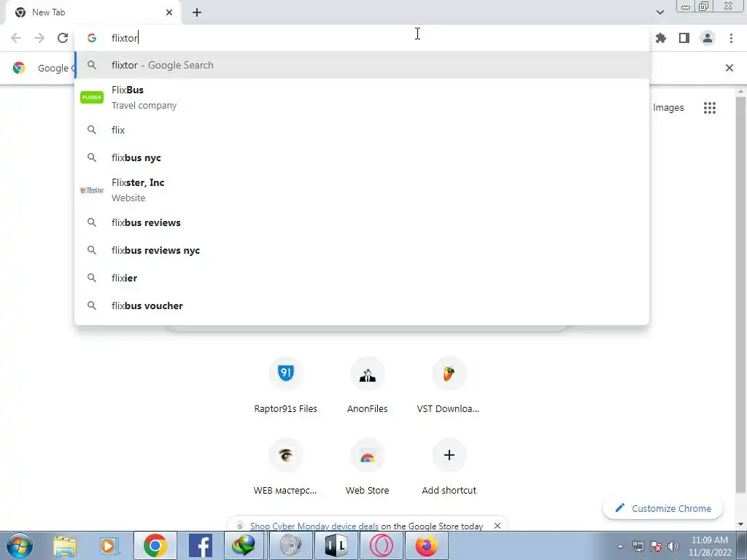Reload the page with the refresh icon

(63, 38)
